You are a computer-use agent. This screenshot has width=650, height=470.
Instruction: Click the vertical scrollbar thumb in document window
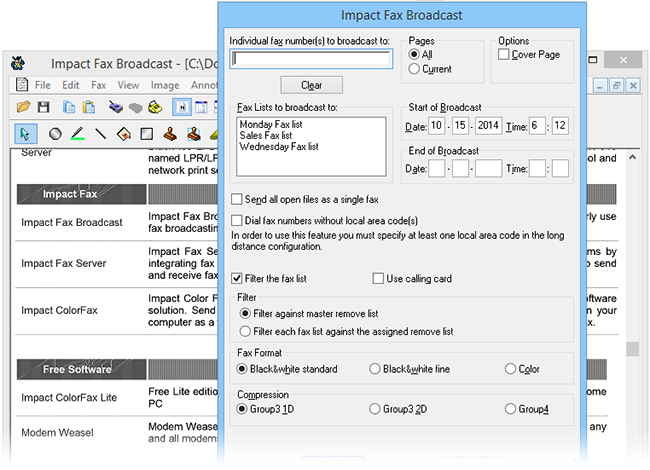(x=632, y=349)
